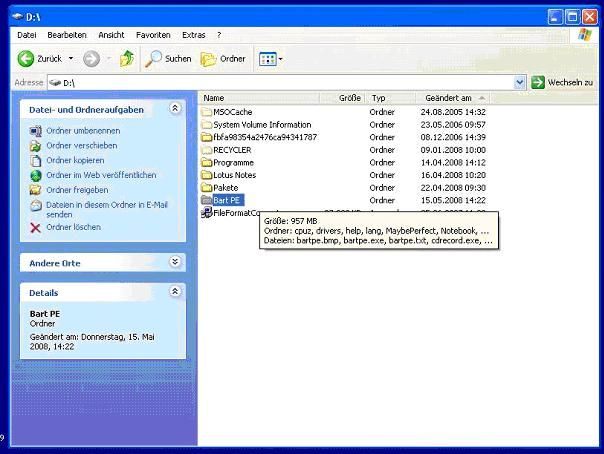Click the Ordner kopieren link

click(x=75, y=160)
